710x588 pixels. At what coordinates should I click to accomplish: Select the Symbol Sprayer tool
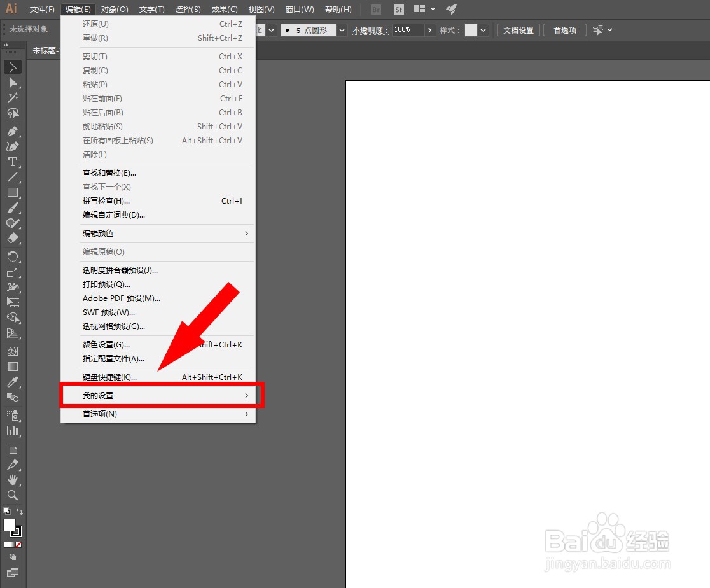pos(13,416)
